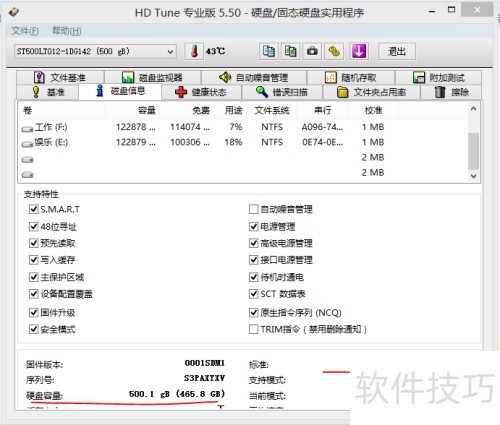Viewport: 500px width, 425px height.
Task: Select the 娱乐 (E:) volume row label
Action: click(x=51, y=142)
